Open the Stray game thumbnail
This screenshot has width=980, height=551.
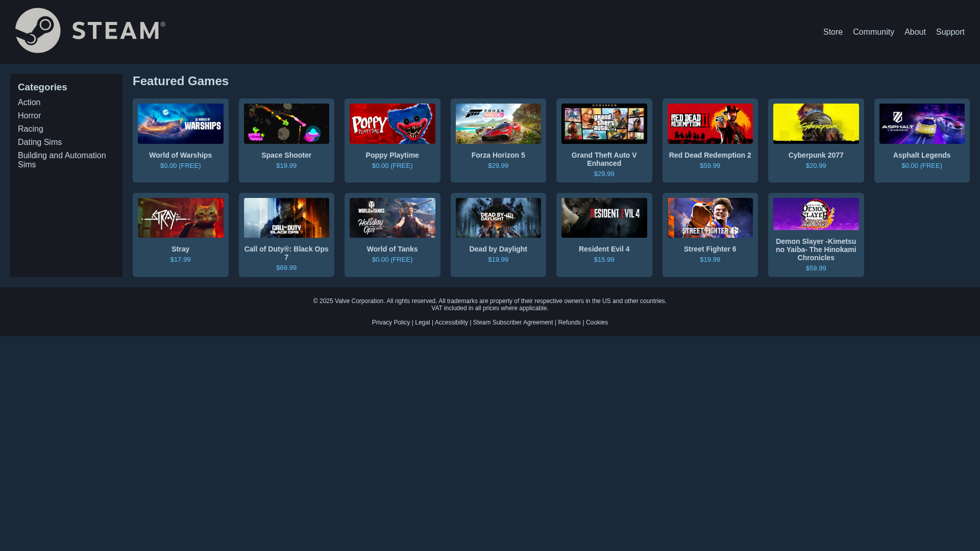click(180, 218)
